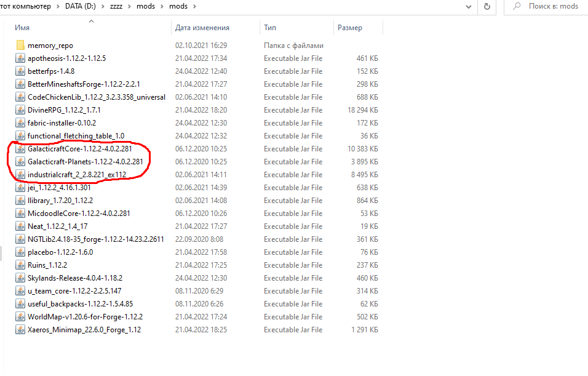Expand the chevron after zzzz breadcrumb
This screenshot has width=588, height=376.
129,6
